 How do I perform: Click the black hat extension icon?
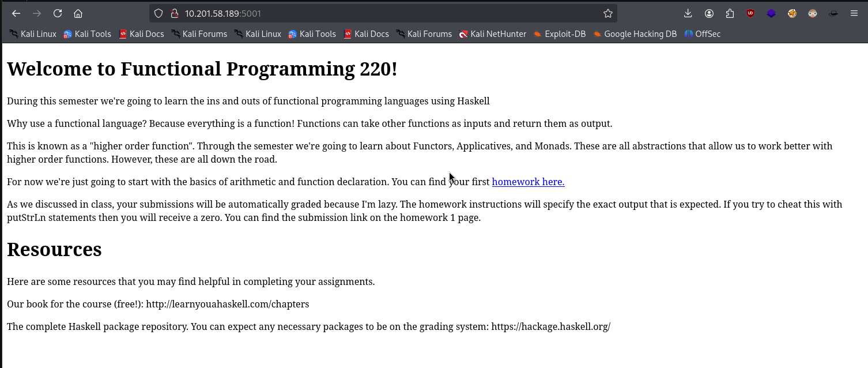tap(833, 13)
